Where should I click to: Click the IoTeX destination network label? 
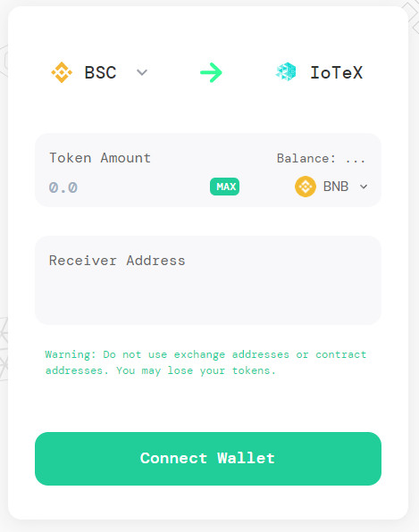point(337,72)
